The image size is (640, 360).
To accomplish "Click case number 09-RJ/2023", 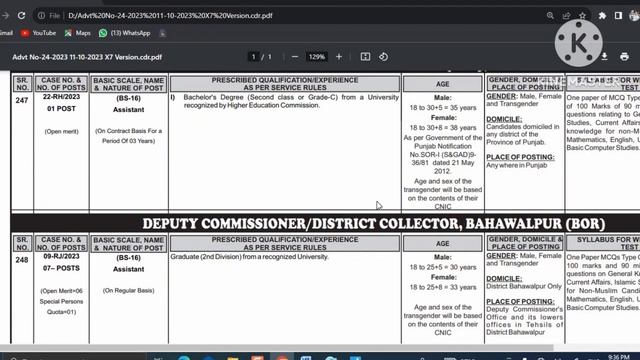I will 61,256.
